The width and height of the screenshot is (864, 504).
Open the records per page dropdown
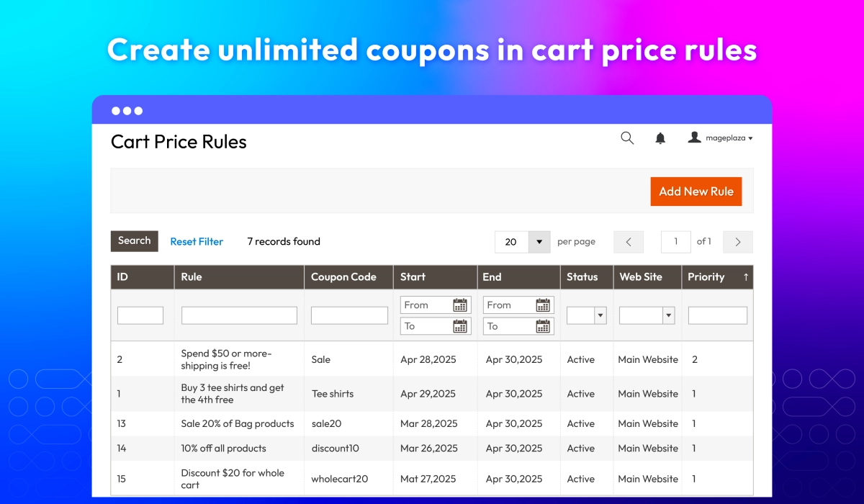539,242
